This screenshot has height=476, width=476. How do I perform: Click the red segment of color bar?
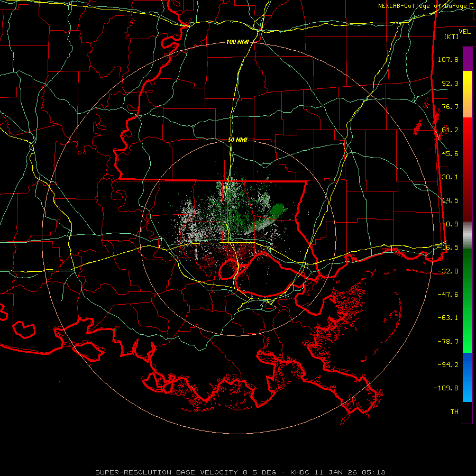click(x=467, y=169)
